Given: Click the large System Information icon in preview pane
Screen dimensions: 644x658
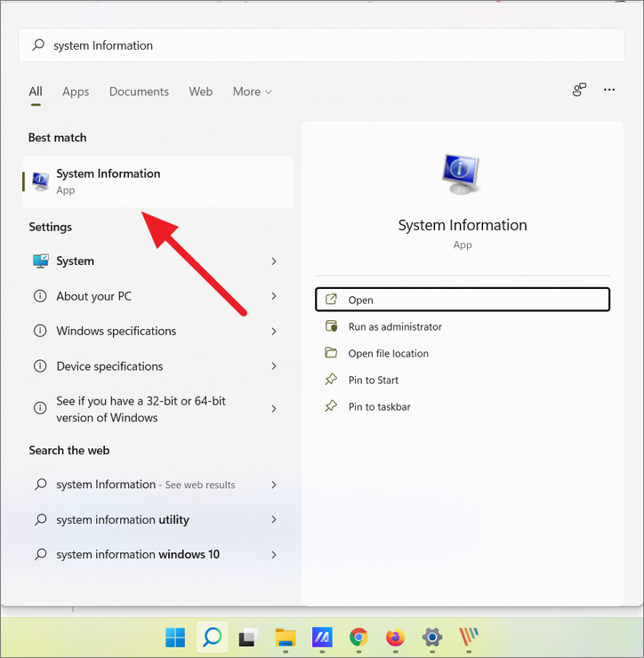Looking at the screenshot, I should (461, 174).
